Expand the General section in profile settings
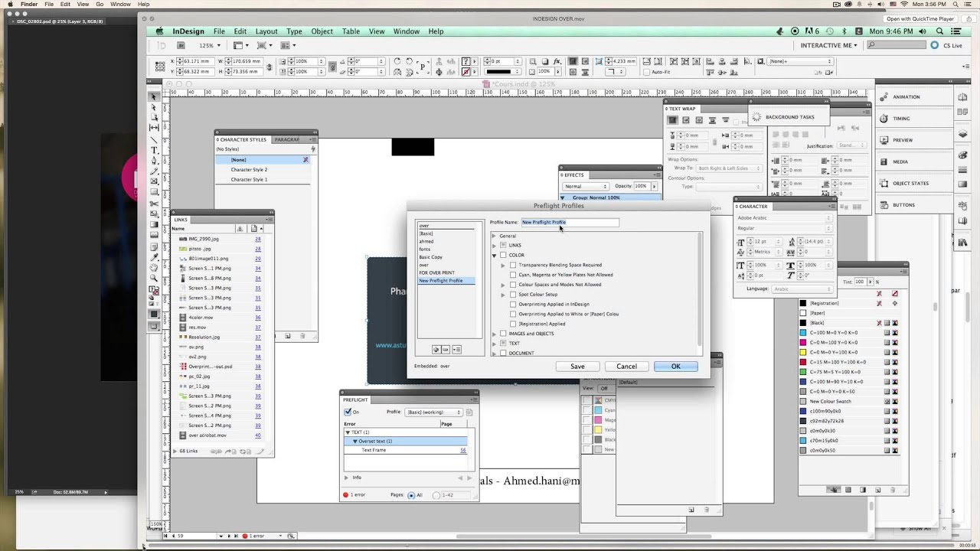The height and width of the screenshot is (551, 980). tap(495, 236)
